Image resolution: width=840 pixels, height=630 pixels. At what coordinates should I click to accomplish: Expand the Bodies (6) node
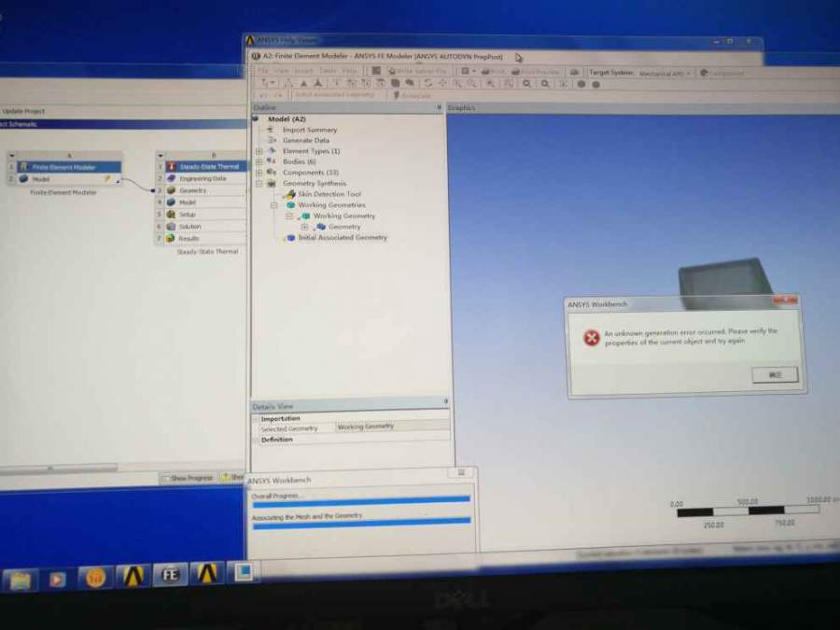(x=259, y=161)
